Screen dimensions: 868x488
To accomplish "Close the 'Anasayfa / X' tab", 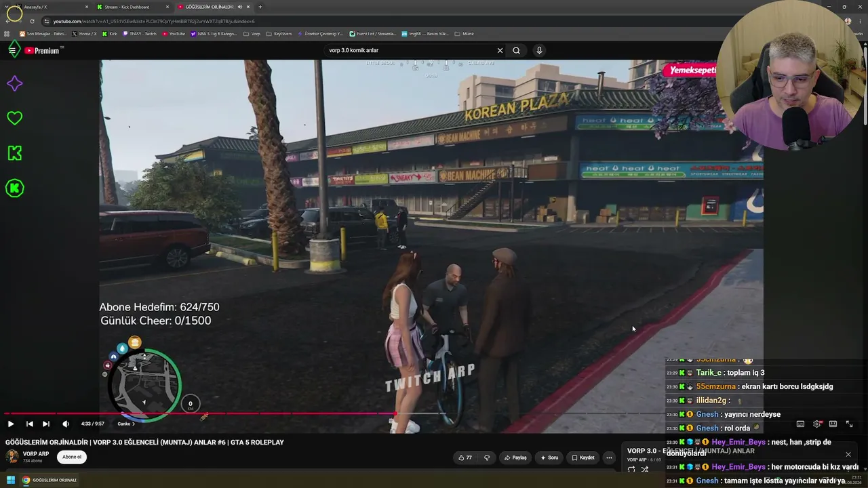I will pyautogui.click(x=87, y=7).
